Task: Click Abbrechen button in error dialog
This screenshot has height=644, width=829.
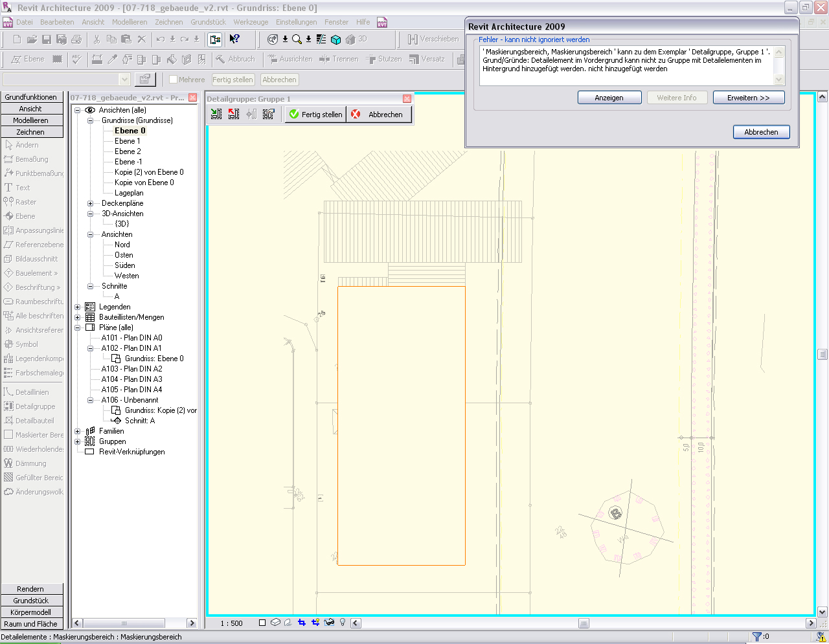Action: click(761, 132)
